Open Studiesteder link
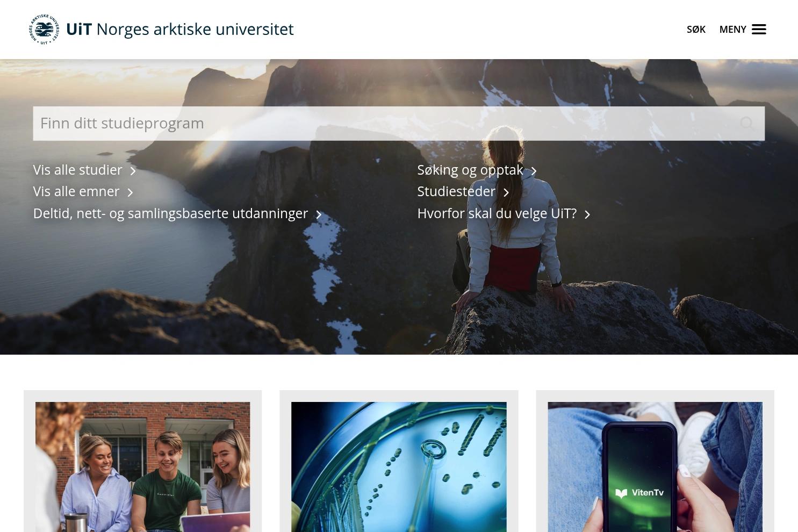Screen dimensions: 798x532 [x=456, y=191]
